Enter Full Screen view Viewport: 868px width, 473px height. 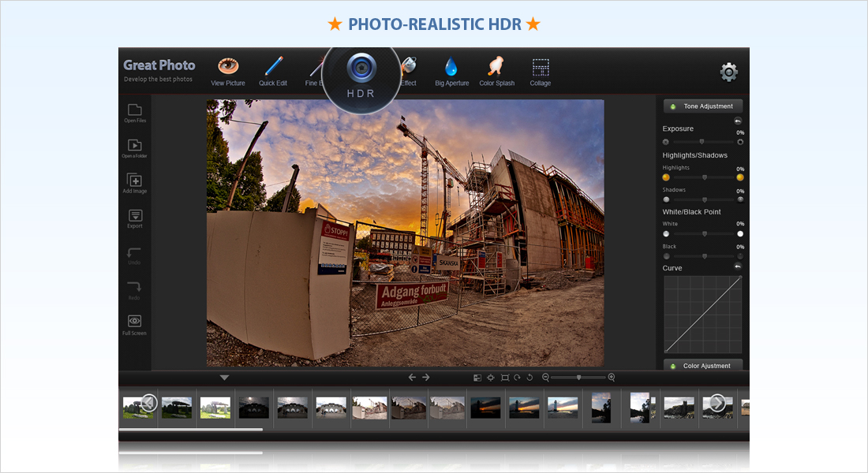134,326
